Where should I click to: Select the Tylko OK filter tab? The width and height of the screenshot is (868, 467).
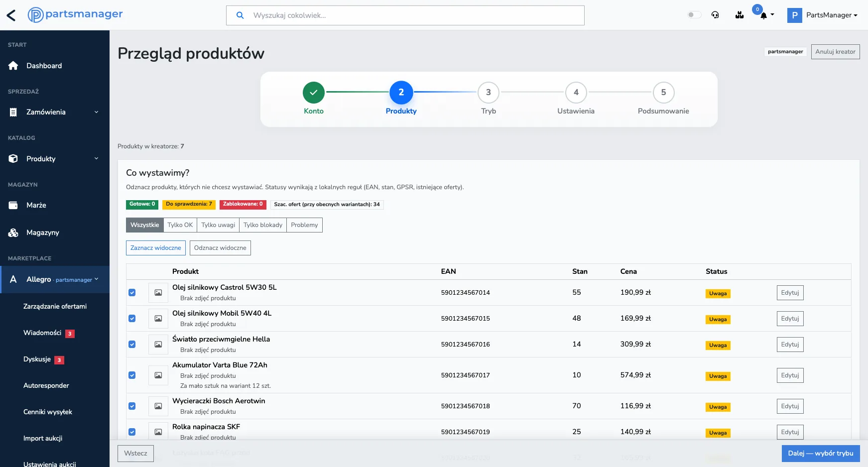coord(180,225)
